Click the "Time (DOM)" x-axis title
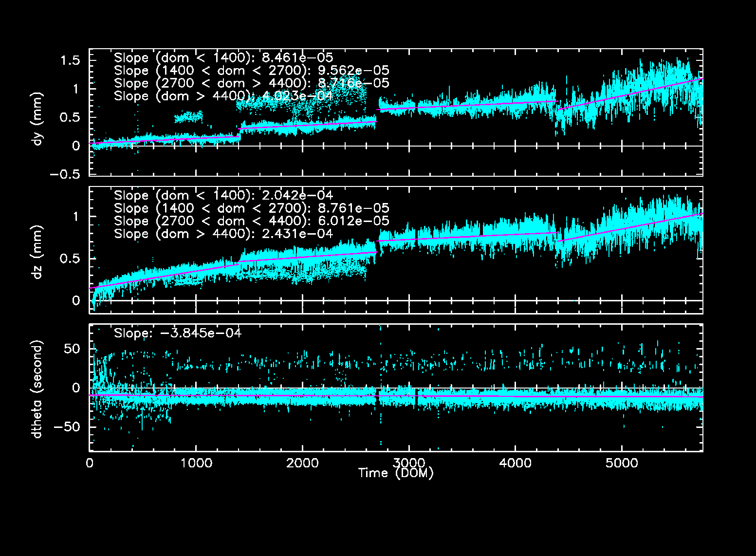Viewport: 756px width, 556px height. [396, 473]
